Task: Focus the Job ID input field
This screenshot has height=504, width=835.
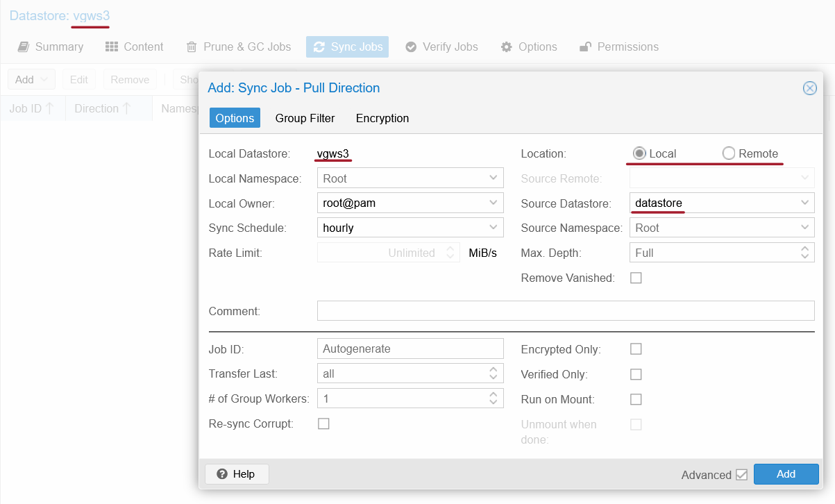Action: [410, 348]
